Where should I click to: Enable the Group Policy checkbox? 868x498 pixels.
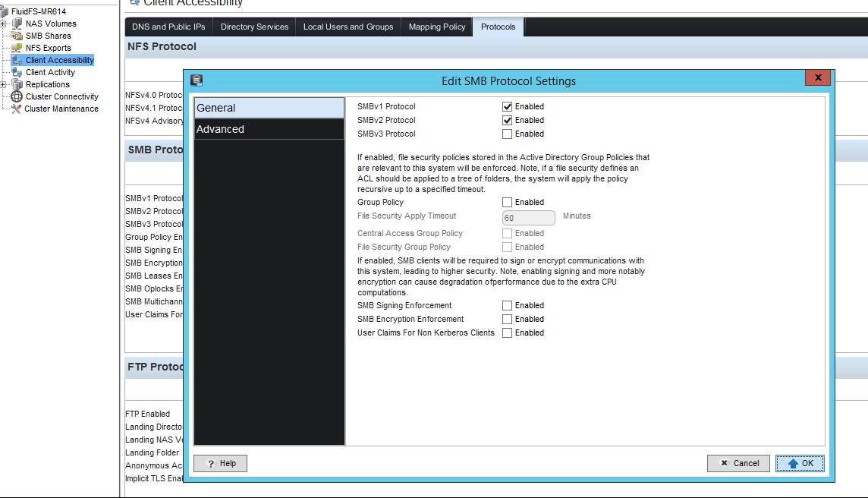coord(507,202)
